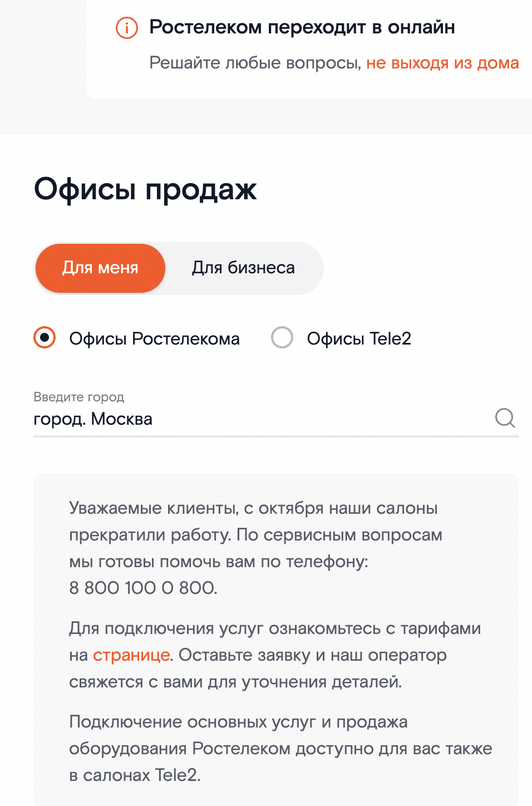Click the "Оставьте заявку" sentence

pyautogui.click(x=312, y=655)
